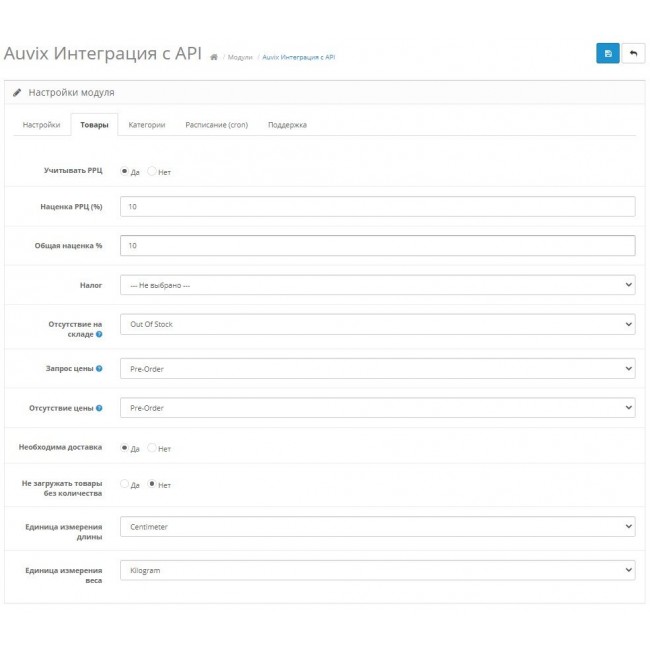Focus the Общая наценка % field

(377, 245)
